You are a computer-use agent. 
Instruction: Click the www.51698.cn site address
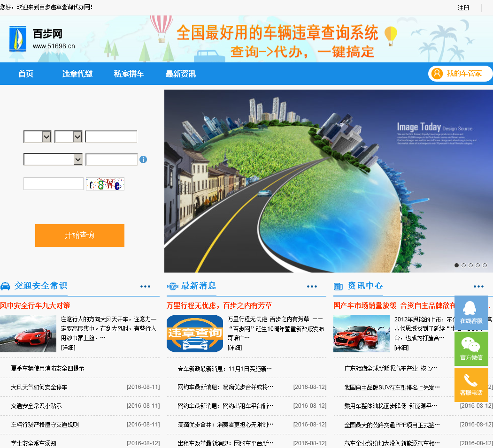[x=54, y=46]
